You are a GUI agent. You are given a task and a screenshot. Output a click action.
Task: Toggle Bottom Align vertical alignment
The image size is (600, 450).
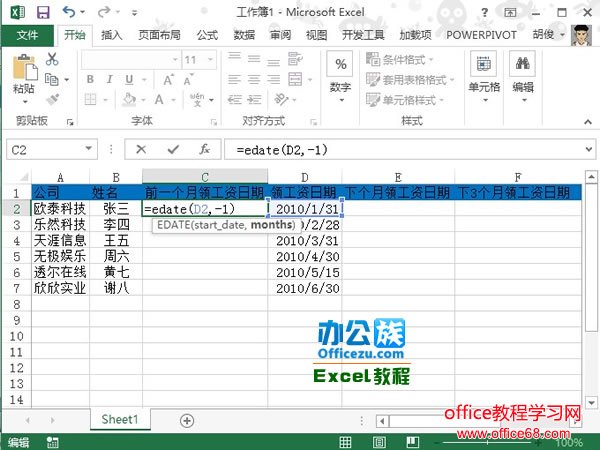pyautogui.click(x=273, y=61)
